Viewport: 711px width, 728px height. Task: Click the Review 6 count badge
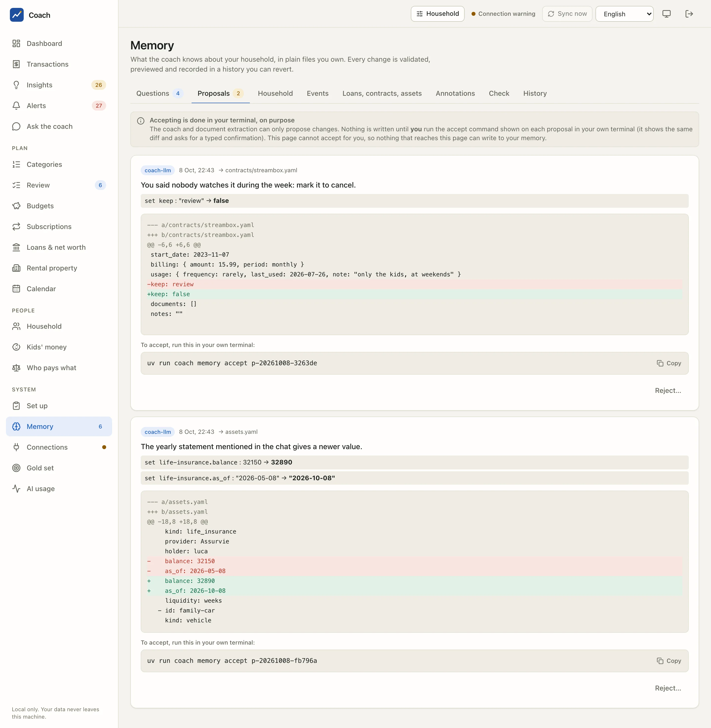100,185
